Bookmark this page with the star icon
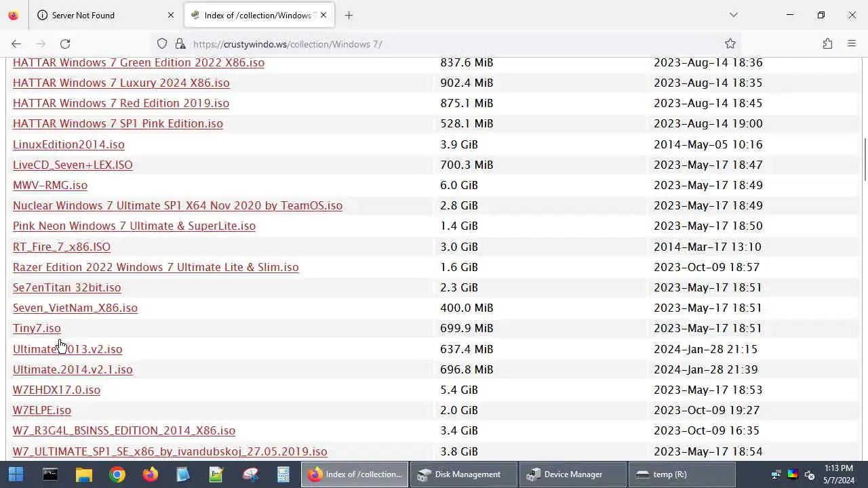 coord(730,44)
